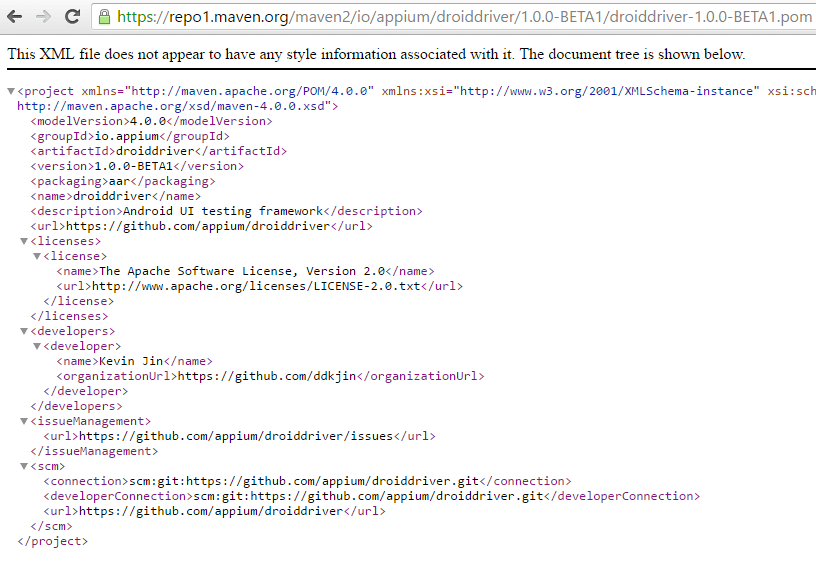816x563 pixels.
Task: Click the groupId value io.appium
Action: (x=126, y=136)
